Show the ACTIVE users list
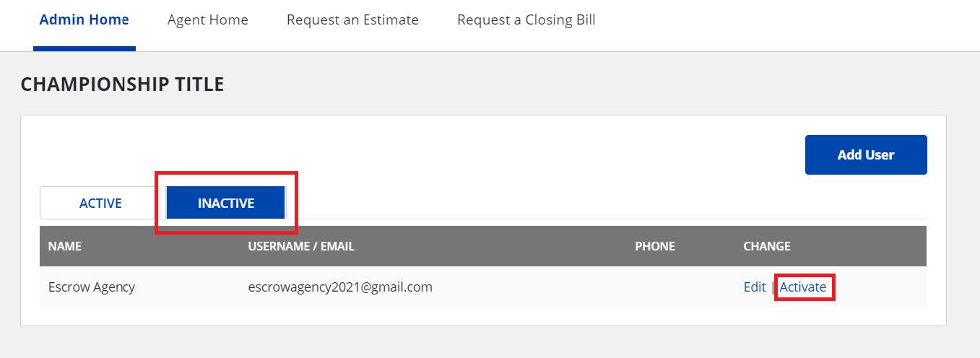The height and width of the screenshot is (358, 980). (100, 204)
